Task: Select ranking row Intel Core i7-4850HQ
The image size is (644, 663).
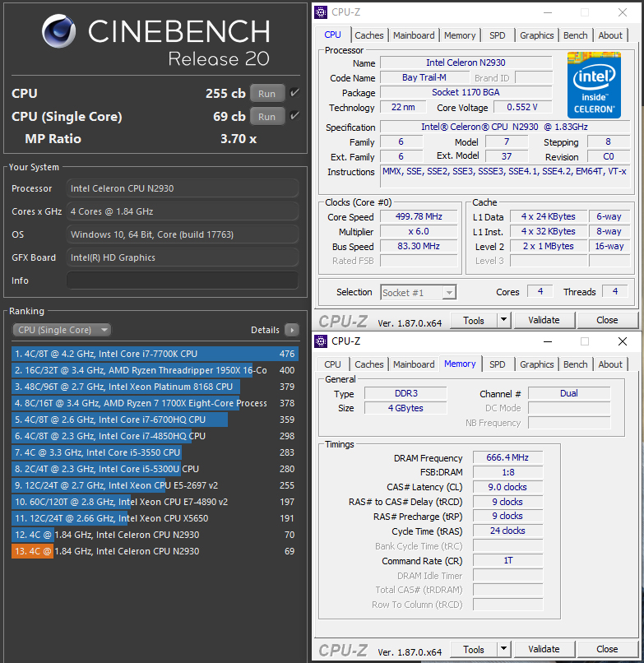Action: [x=155, y=436]
